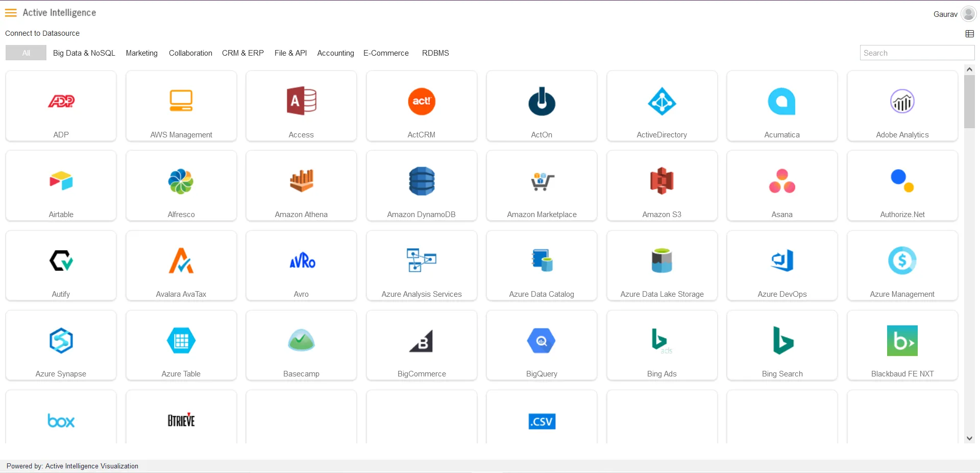The height and width of the screenshot is (473, 980).
Task: Click the scrollbar up arrow
Action: tap(969, 69)
